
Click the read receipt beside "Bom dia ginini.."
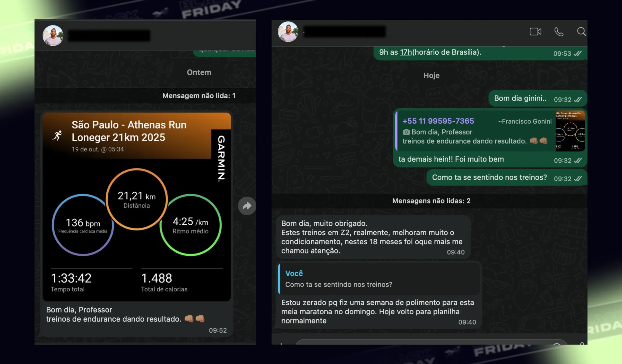pos(578,99)
